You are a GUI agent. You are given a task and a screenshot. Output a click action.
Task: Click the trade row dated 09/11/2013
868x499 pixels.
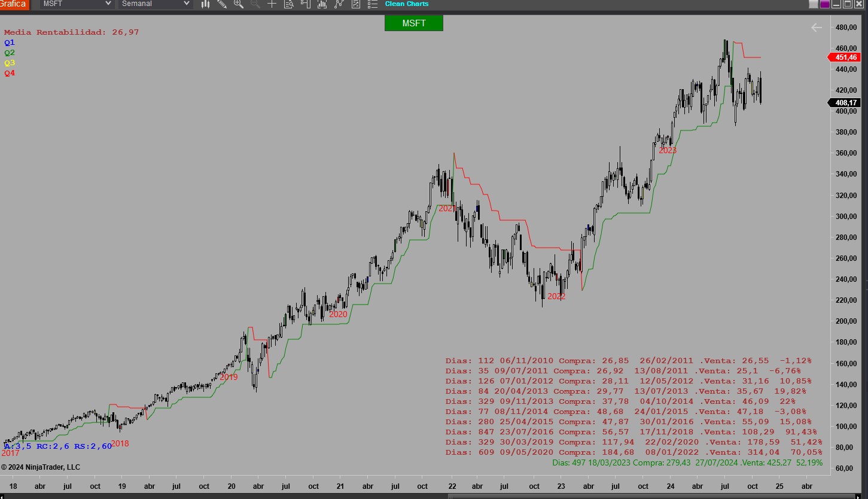(620, 401)
